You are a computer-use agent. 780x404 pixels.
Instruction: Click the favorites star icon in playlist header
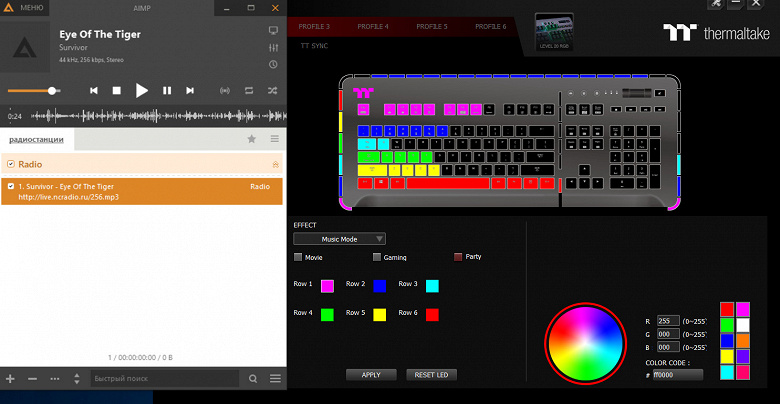[x=252, y=139]
